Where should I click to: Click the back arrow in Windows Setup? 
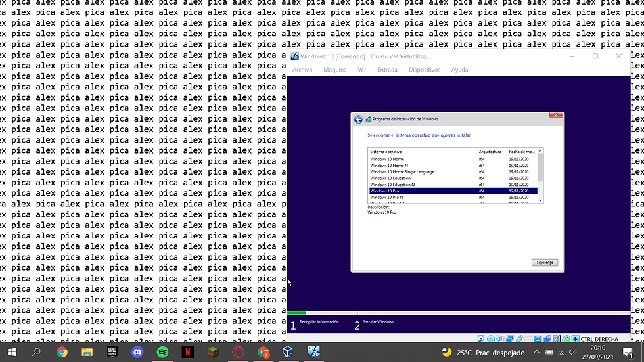pyautogui.click(x=358, y=119)
